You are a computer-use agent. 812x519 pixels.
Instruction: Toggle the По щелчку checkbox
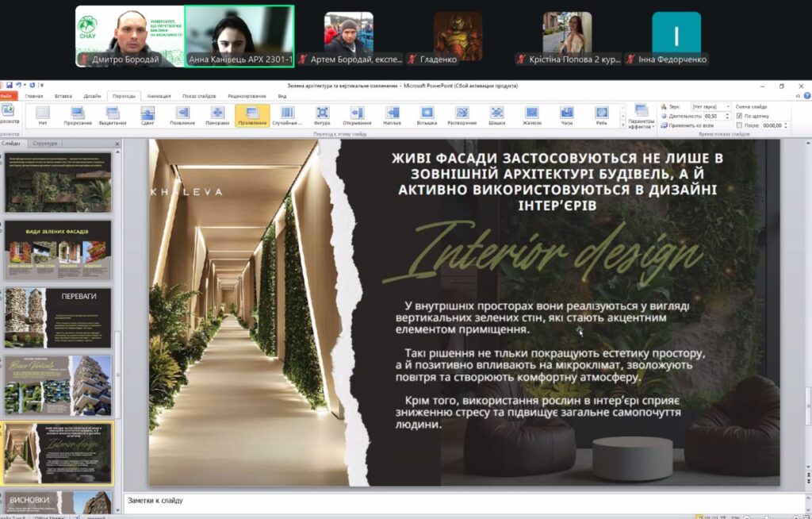click(x=739, y=116)
